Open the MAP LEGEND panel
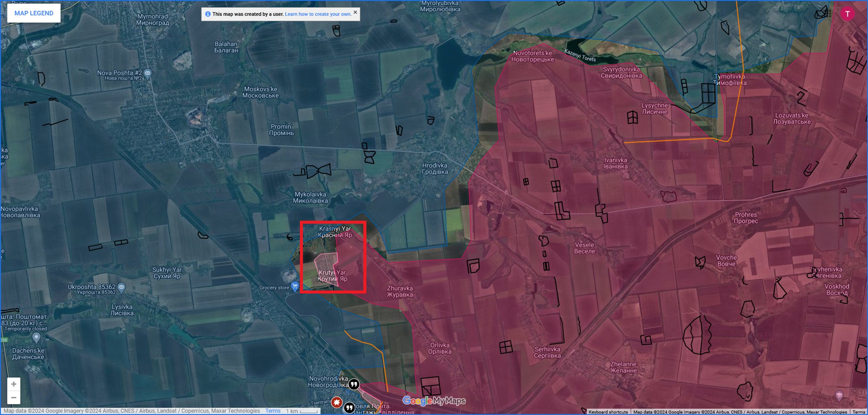 [x=34, y=13]
